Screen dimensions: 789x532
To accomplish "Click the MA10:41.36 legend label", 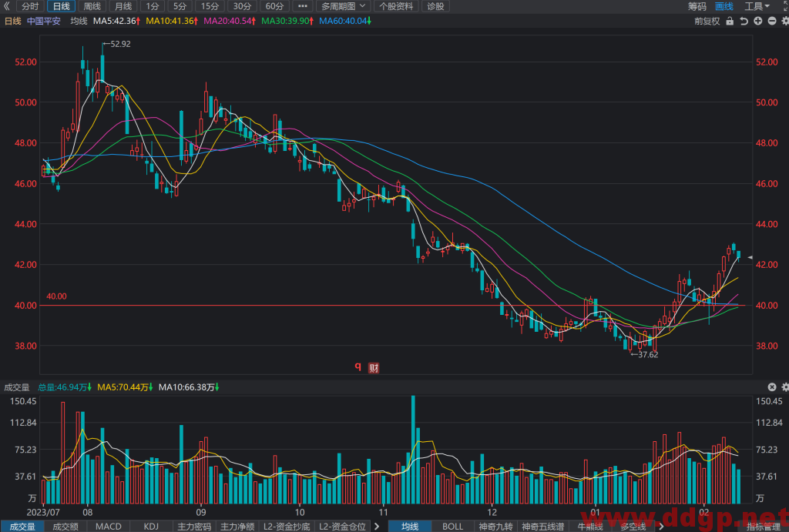I will (x=172, y=21).
